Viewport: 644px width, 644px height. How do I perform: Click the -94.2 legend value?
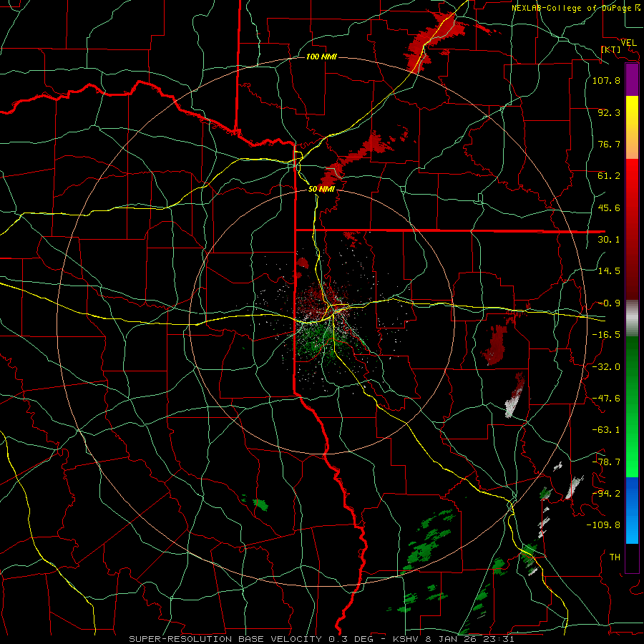click(x=606, y=494)
